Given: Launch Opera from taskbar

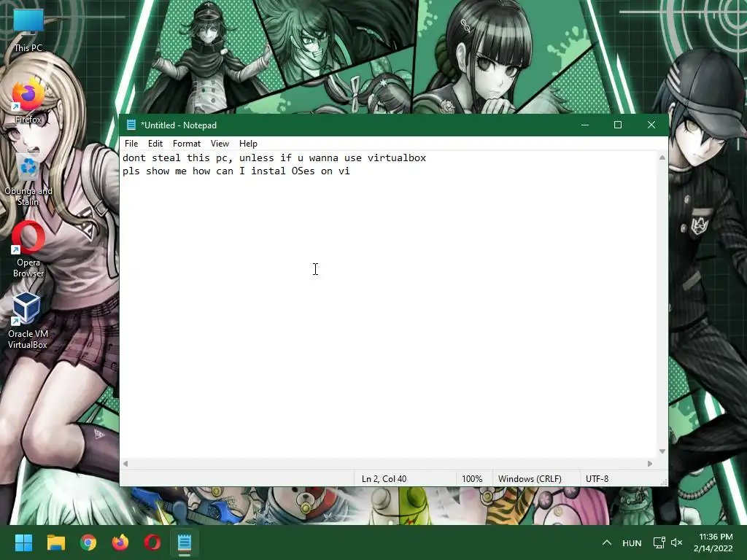Looking at the screenshot, I should (x=152, y=542).
